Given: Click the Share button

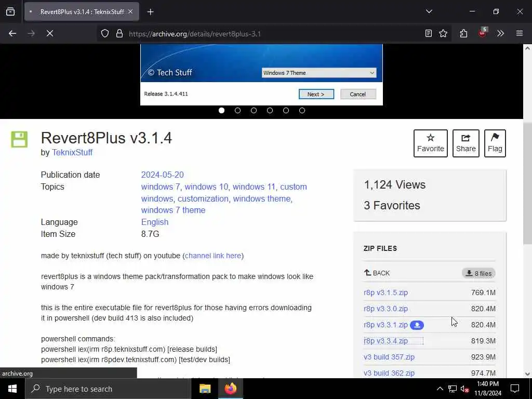Looking at the screenshot, I should point(466,143).
